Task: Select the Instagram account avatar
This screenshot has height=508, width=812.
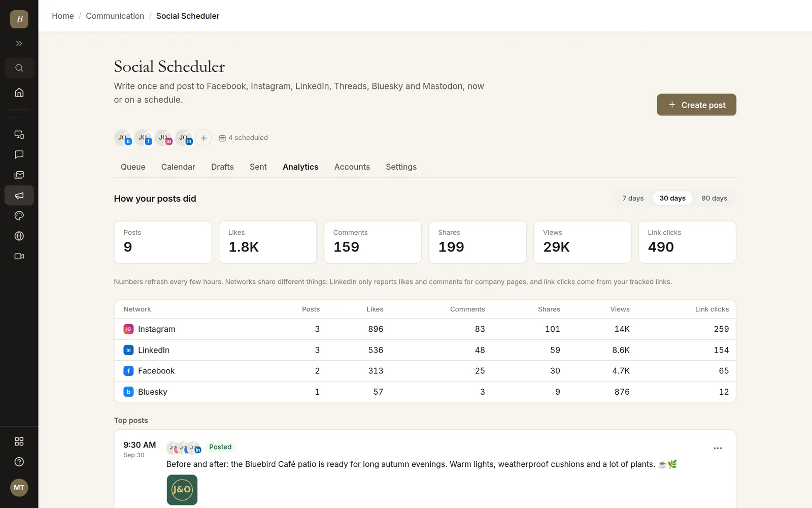Action: pos(163,138)
